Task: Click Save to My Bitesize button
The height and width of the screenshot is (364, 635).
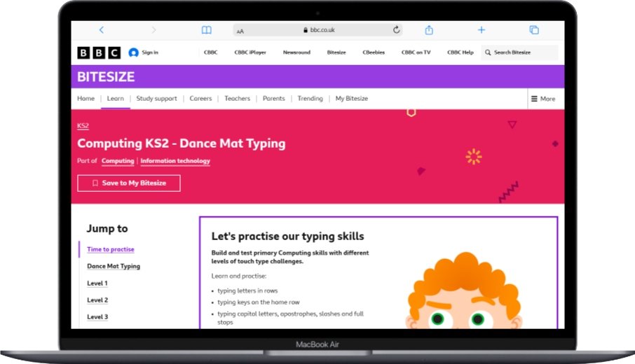Action: click(x=129, y=183)
